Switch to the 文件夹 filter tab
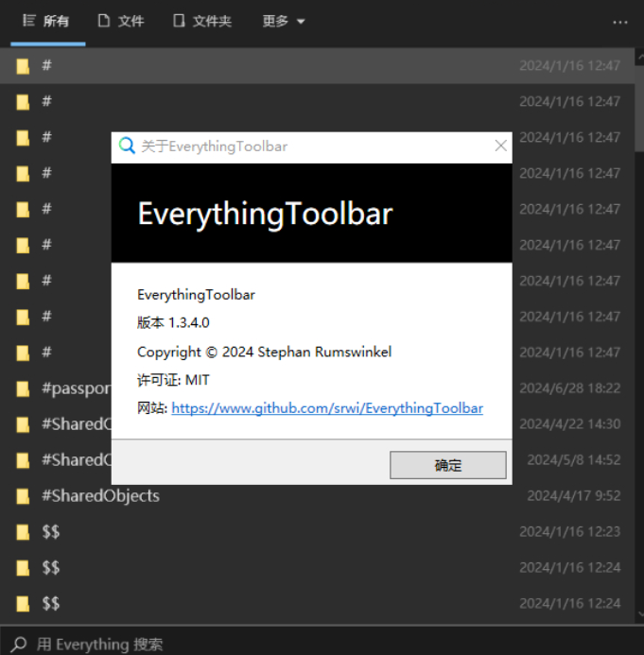The image size is (644, 655). tap(202, 21)
